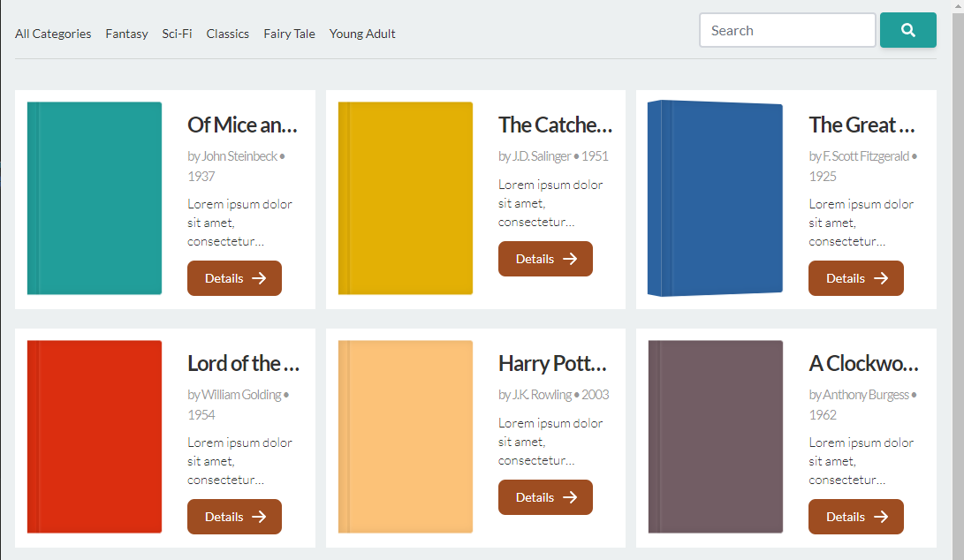Click the mauve A Clockwork Orange cover
The height and width of the screenshot is (560, 964).
715,437
